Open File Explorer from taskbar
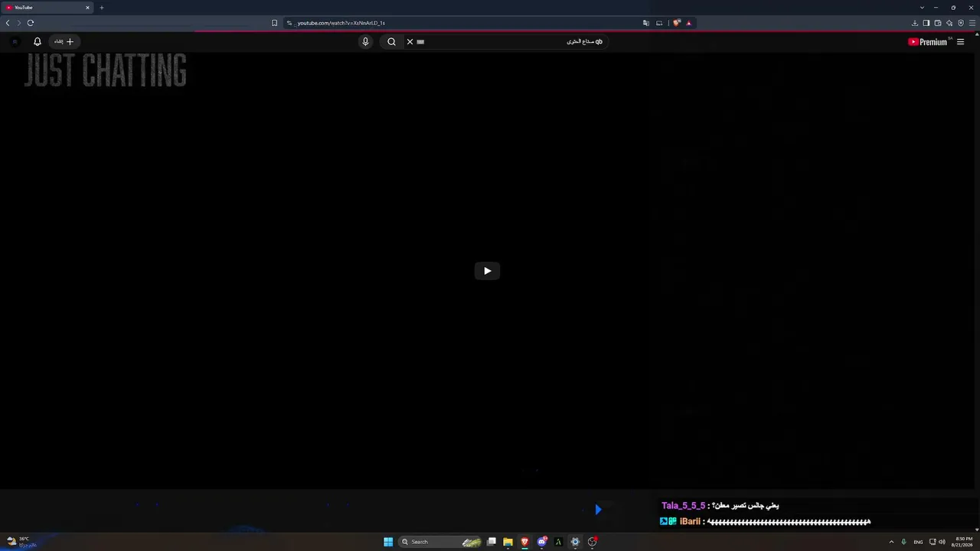Viewport: 980px width, 551px height. point(508,542)
